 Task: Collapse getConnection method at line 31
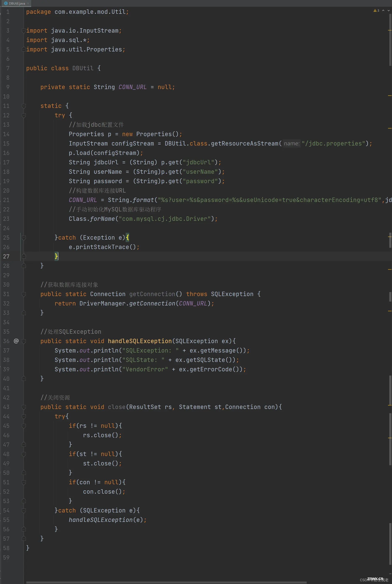pyautogui.click(x=24, y=294)
